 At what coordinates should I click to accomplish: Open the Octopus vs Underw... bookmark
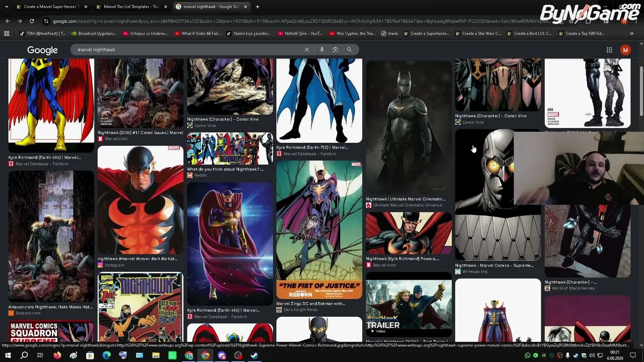pos(145,34)
